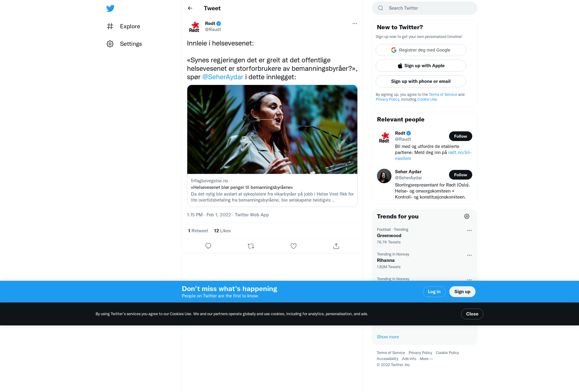This screenshot has height=392, width=579.
Task: Open Settings in the left sidebar
Action: click(x=124, y=44)
